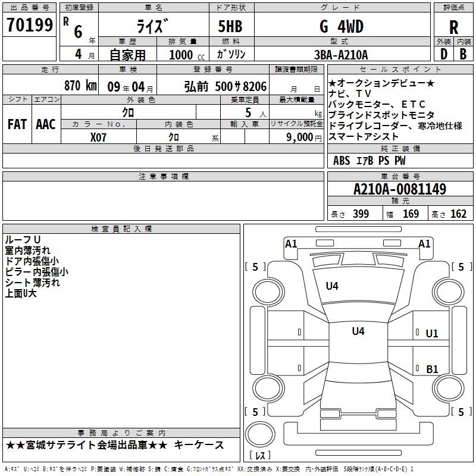Click the left A1 mark on car diagram
This screenshot has height=476, width=476.
point(291,243)
